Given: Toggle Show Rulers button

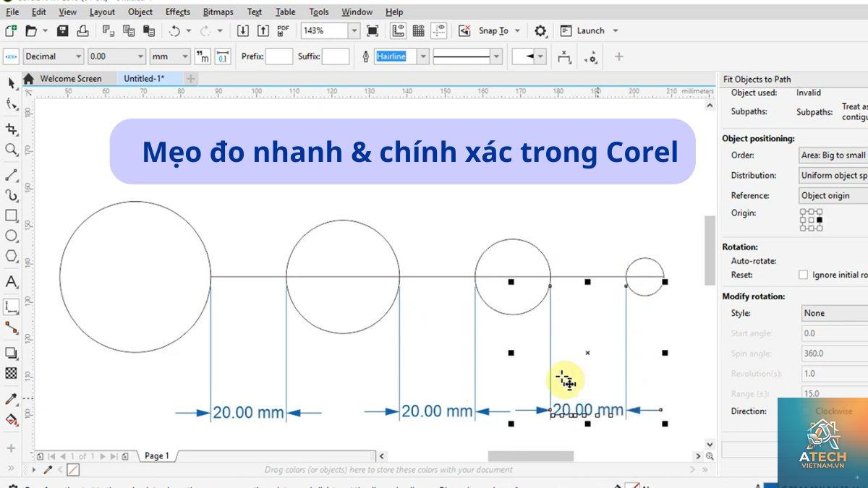Looking at the screenshot, I should point(398,30).
